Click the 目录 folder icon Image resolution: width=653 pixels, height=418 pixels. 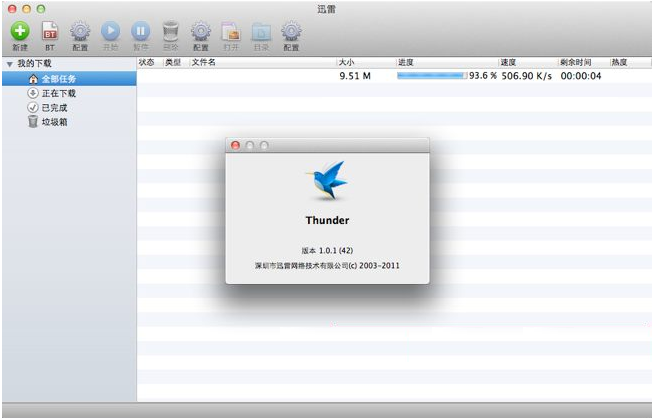[261, 32]
